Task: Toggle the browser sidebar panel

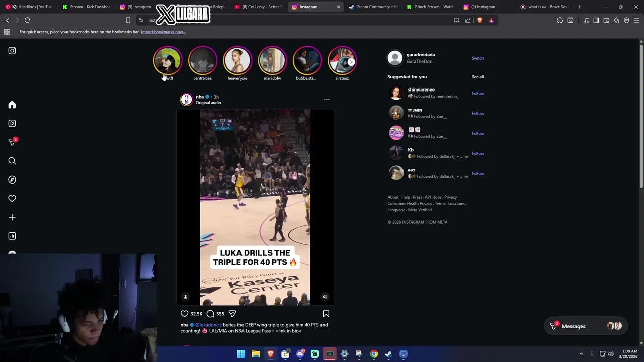Action: coord(596,20)
